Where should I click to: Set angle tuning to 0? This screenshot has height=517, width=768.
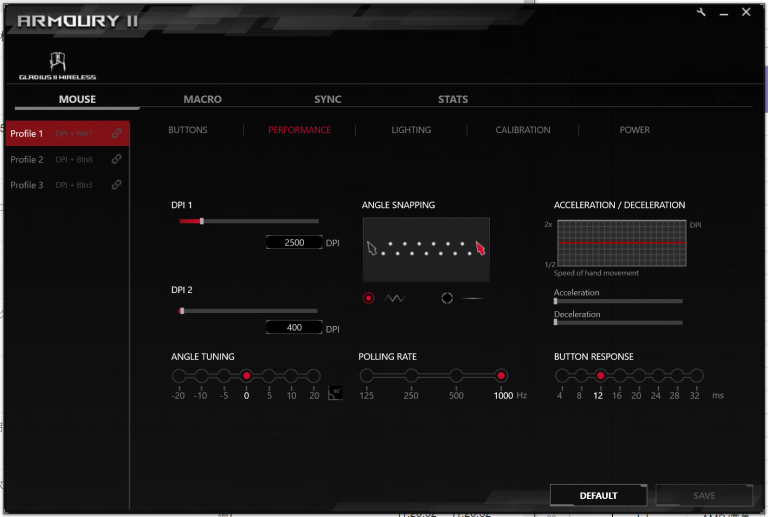pyautogui.click(x=246, y=376)
